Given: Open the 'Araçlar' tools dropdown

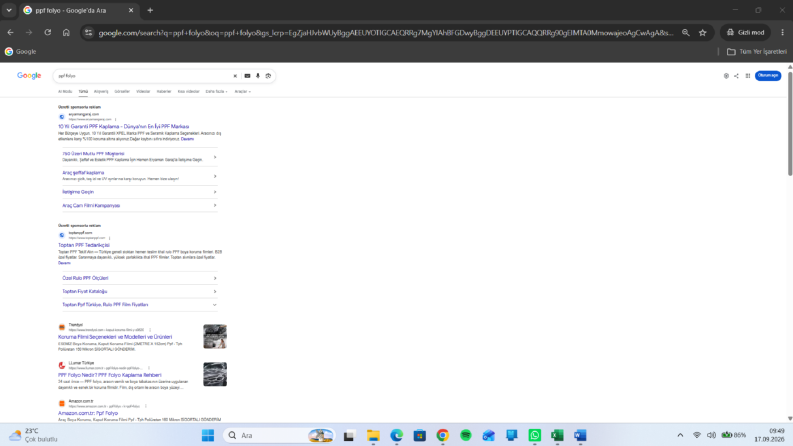Looking at the screenshot, I should coord(243,92).
